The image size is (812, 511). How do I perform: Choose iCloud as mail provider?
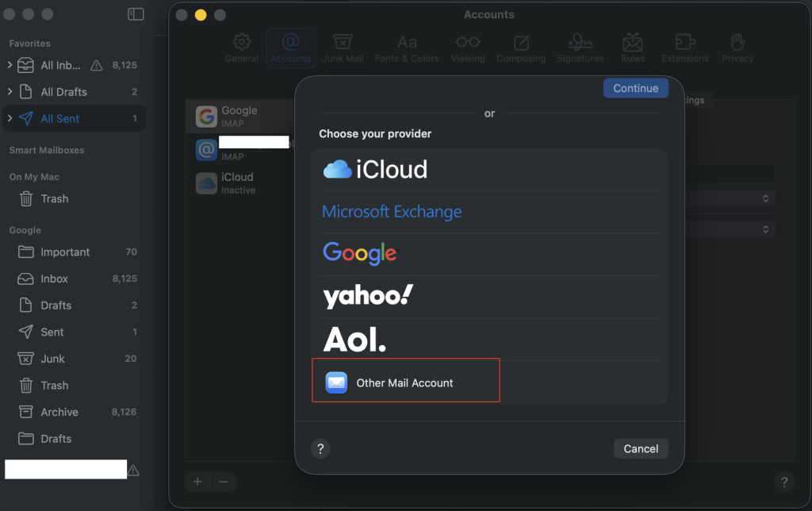tap(489, 170)
